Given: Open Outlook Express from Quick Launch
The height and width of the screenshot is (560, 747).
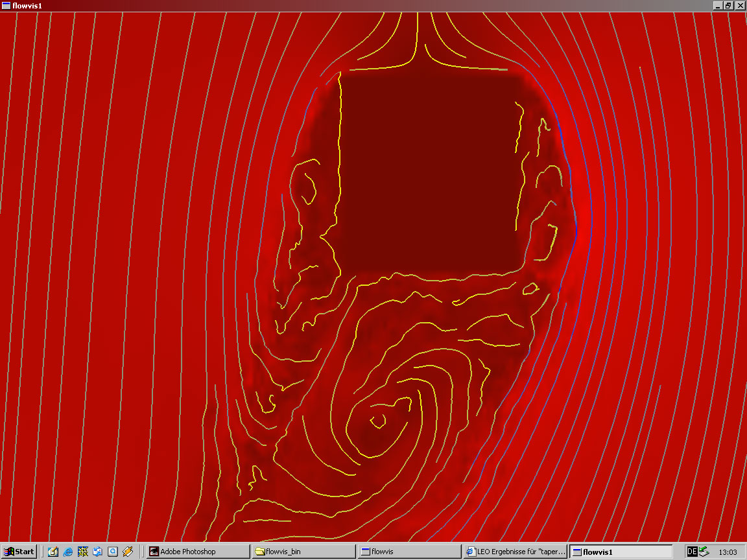Looking at the screenshot, I should [97, 552].
